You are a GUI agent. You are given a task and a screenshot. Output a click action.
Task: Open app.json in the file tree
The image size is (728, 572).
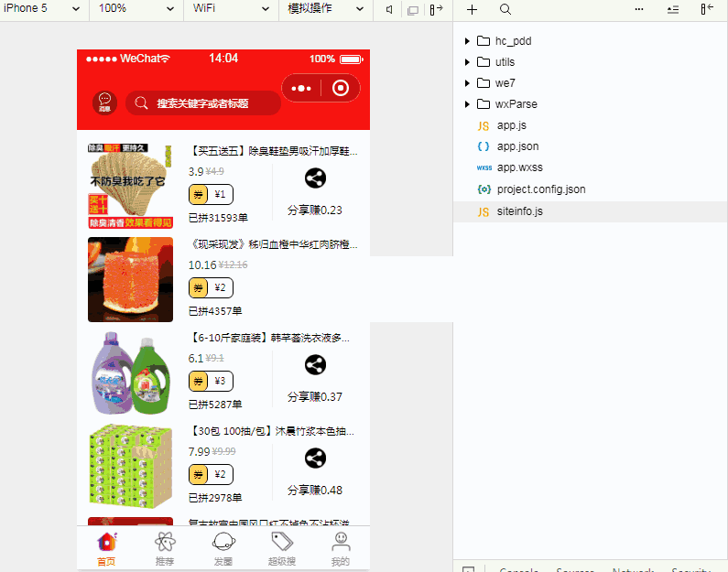[x=517, y=146]
